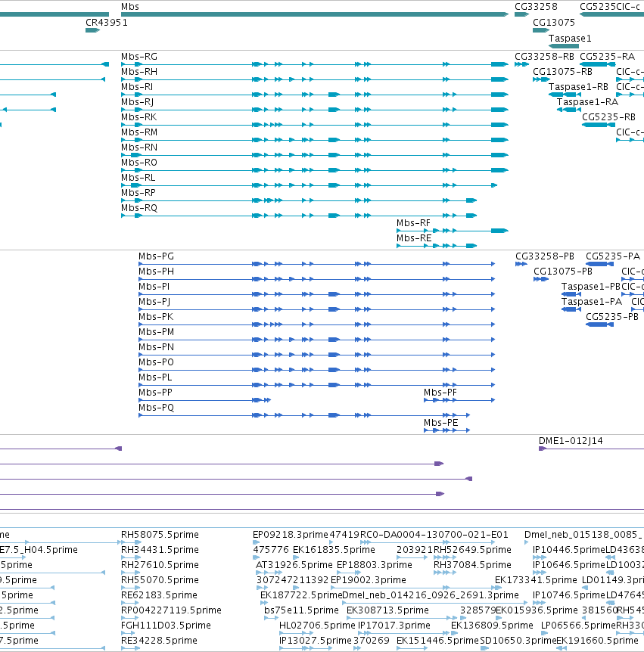Click transcript Mbs-RL label
The width and height of the screenshot is (644, 652).
pos(138,178)
